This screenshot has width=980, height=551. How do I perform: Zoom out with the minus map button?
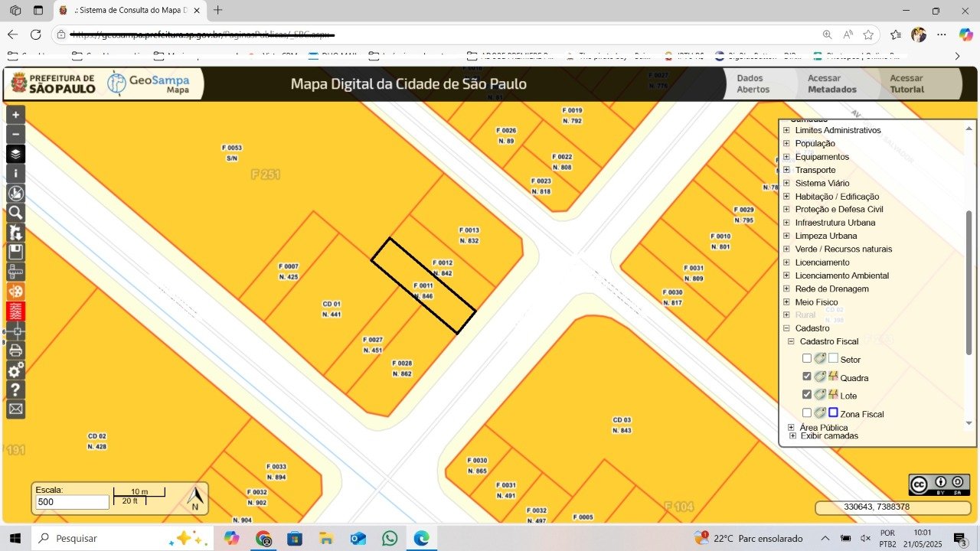[x=15, y=135]
